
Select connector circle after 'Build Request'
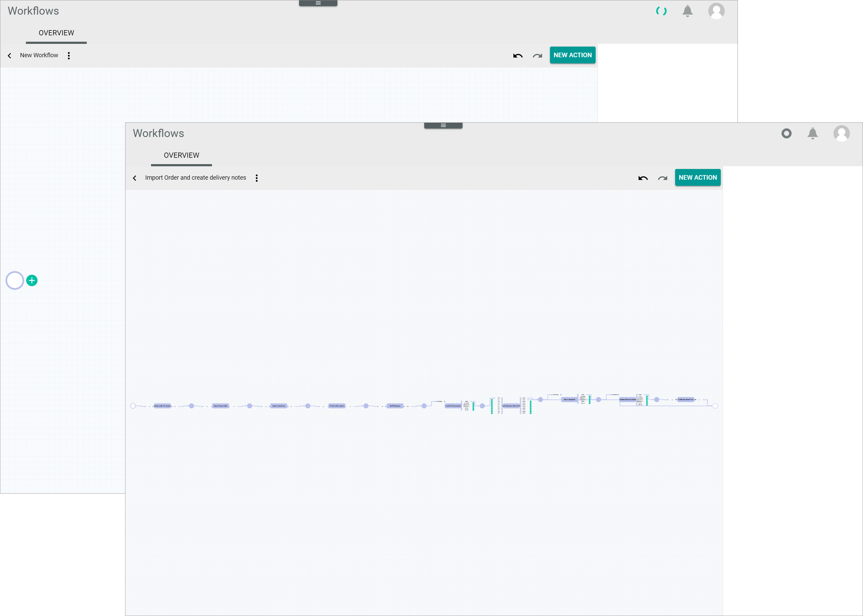(x=424, y=406)
